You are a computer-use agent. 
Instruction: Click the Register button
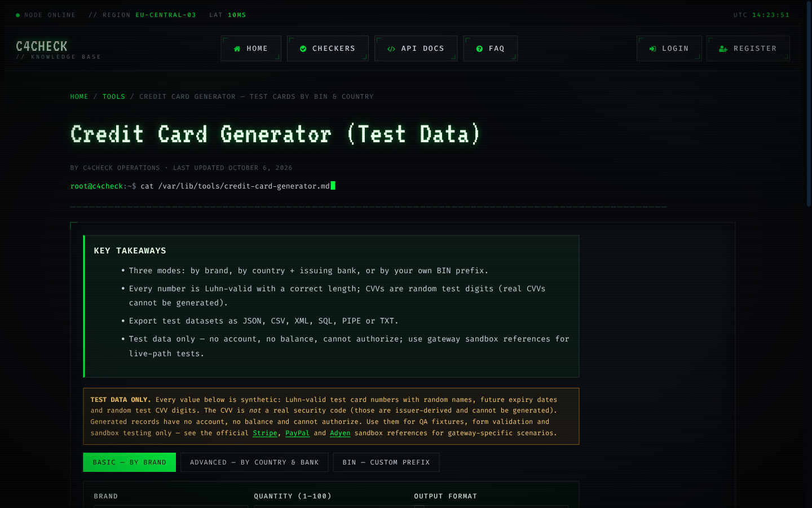tap(748, 49)
